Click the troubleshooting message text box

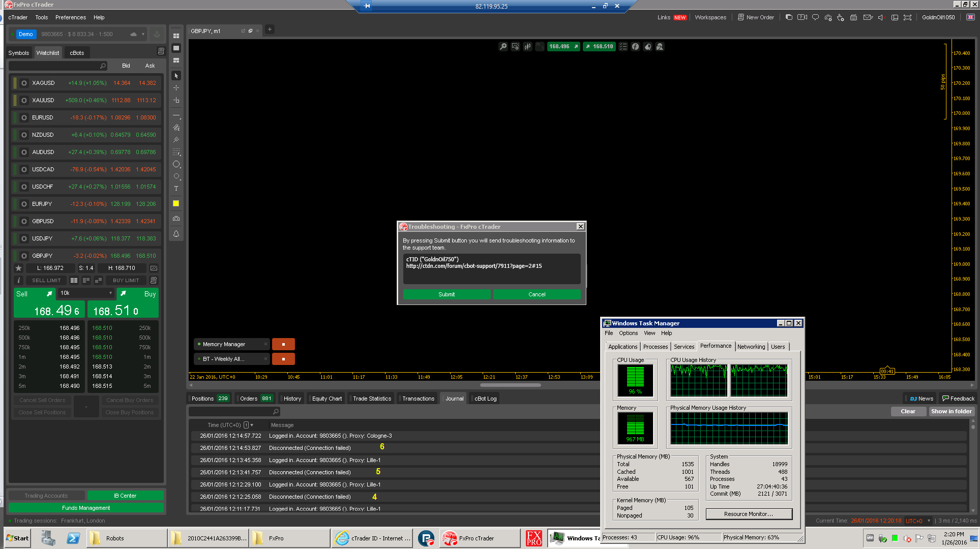pyautogui.click(x=491, y=269)
